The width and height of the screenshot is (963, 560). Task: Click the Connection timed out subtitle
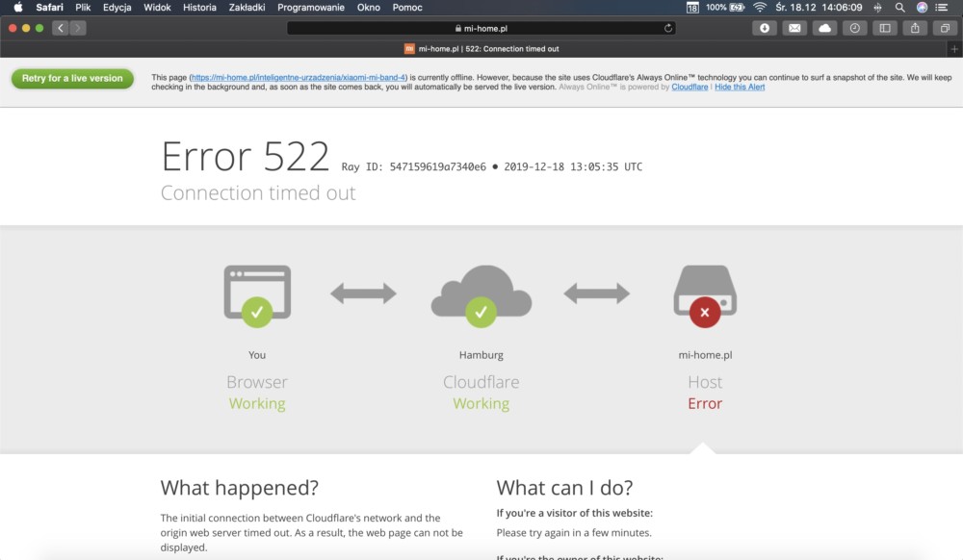click(258, 193)
